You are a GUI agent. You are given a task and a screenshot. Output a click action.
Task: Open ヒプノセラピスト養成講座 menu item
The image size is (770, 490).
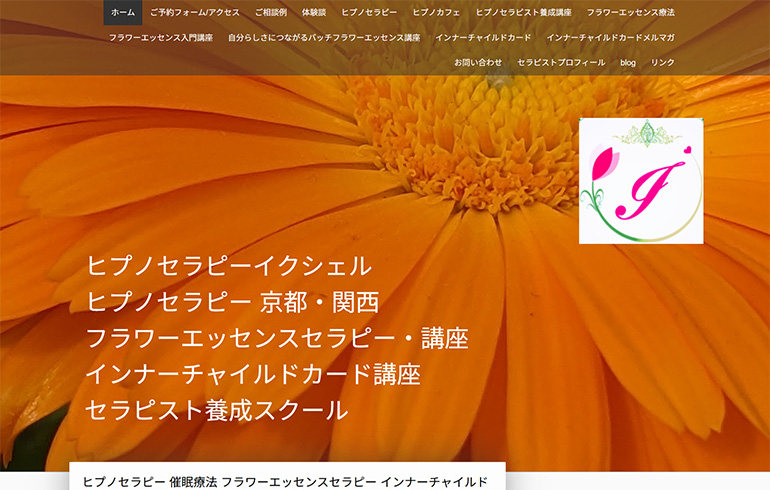[x=523, y=12]
